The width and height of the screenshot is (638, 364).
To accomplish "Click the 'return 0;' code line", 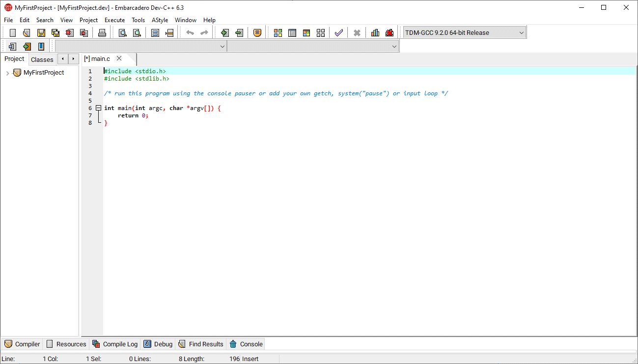I will coord(133,115).
